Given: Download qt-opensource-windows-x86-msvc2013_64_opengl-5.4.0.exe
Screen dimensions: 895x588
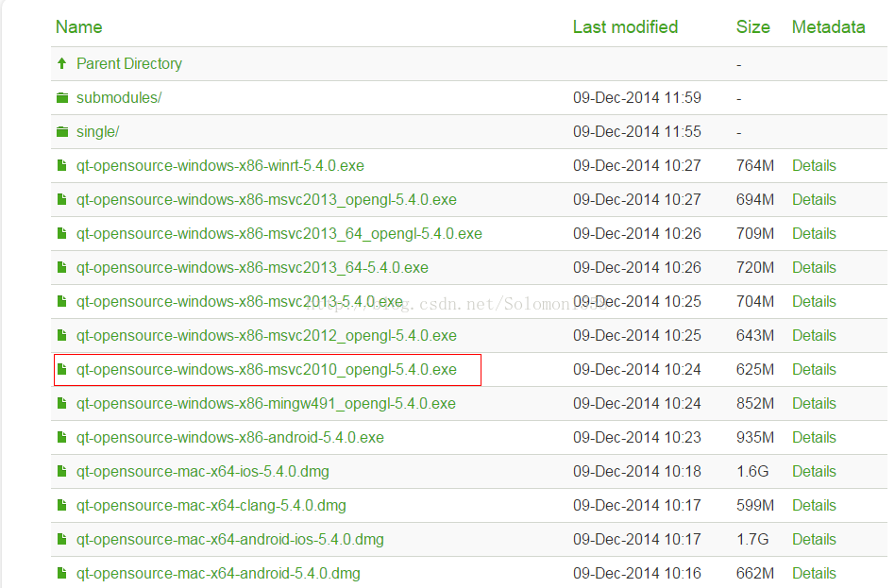Looking at the screenshot, I should (279, 233).
